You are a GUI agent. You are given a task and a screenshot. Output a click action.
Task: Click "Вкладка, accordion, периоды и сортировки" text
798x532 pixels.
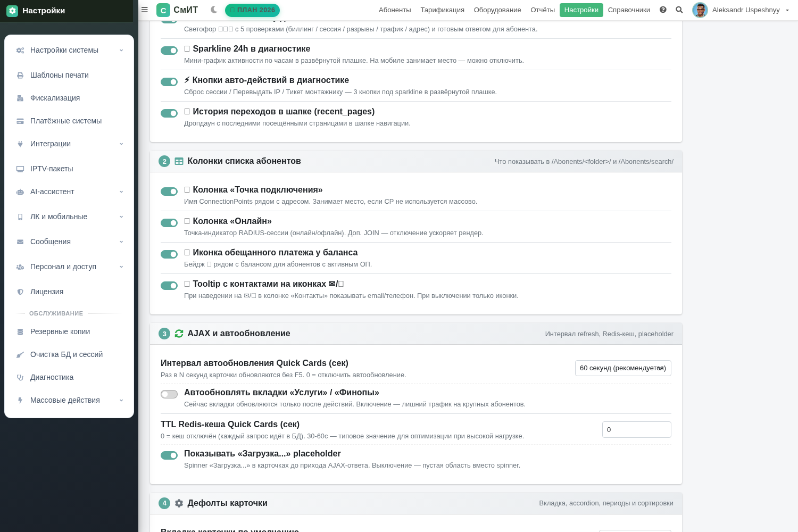[606, 503]
